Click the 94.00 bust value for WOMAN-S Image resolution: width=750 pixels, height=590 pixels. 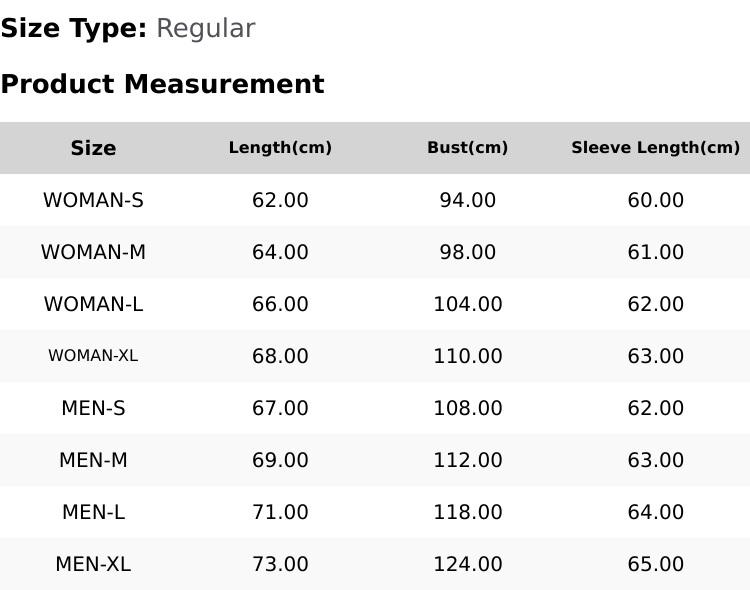pos(467,200)
